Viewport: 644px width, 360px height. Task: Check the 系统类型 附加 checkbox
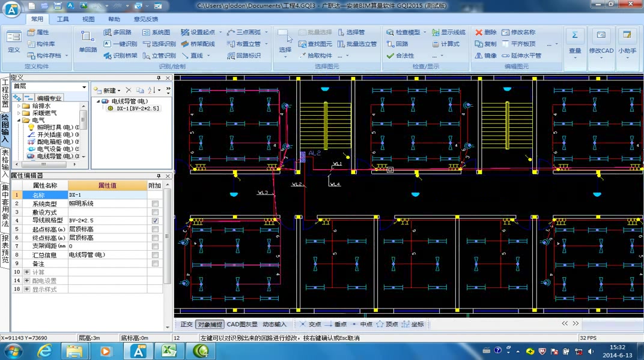point(155,203)
